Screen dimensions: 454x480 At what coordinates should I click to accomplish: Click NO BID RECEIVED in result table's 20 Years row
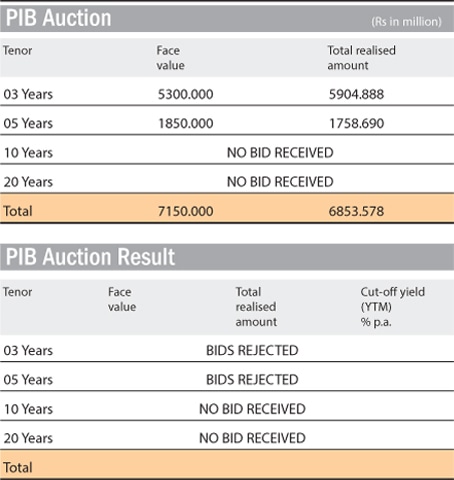pyautogui.click(x=252, y=438)
